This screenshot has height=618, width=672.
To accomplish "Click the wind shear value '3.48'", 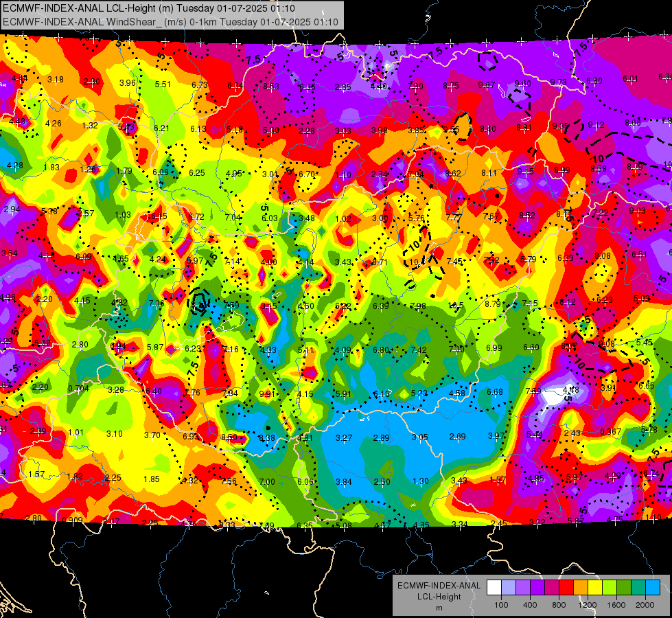I will pyautogui.click(x=306, y=218).
